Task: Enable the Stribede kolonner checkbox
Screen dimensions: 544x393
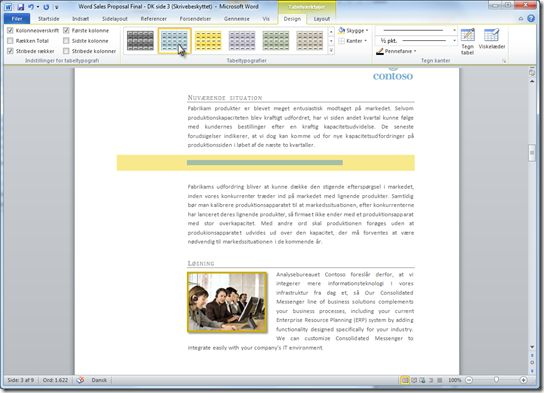Action: (66, 51)
